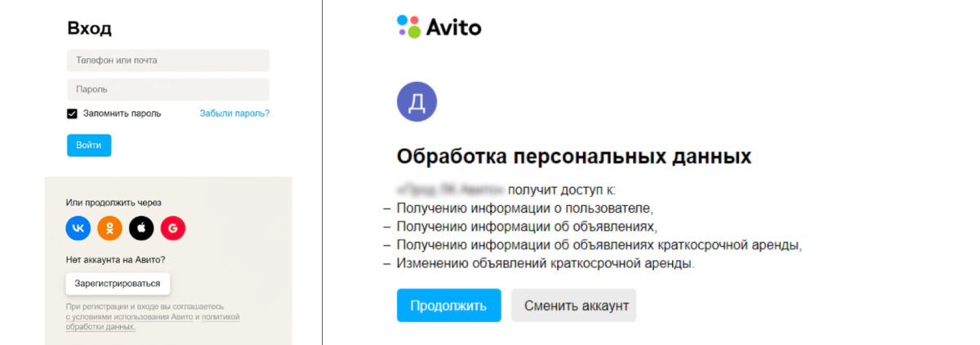This screenshot has height=345, width=980.
Task: Click the Вход heading
Action: (89, 29)
